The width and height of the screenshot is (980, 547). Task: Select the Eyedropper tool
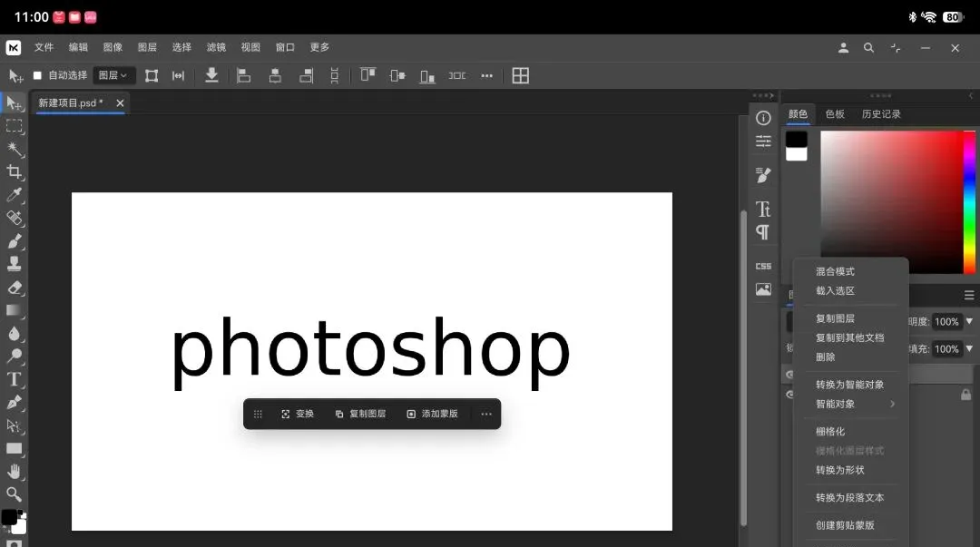14,195
